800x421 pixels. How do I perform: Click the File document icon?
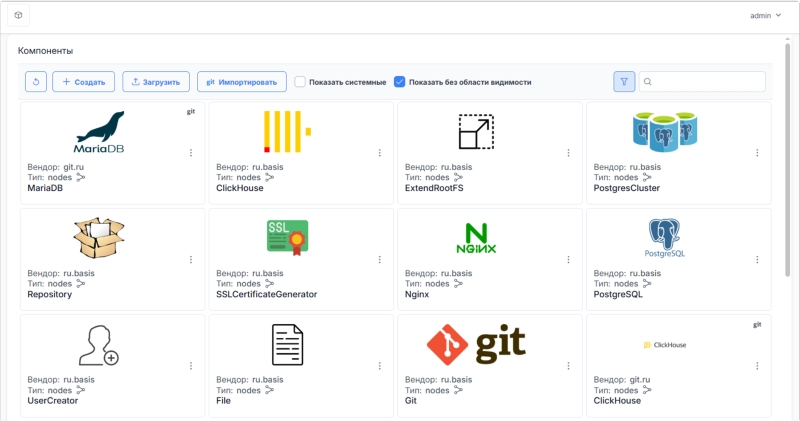coord(287,345)
